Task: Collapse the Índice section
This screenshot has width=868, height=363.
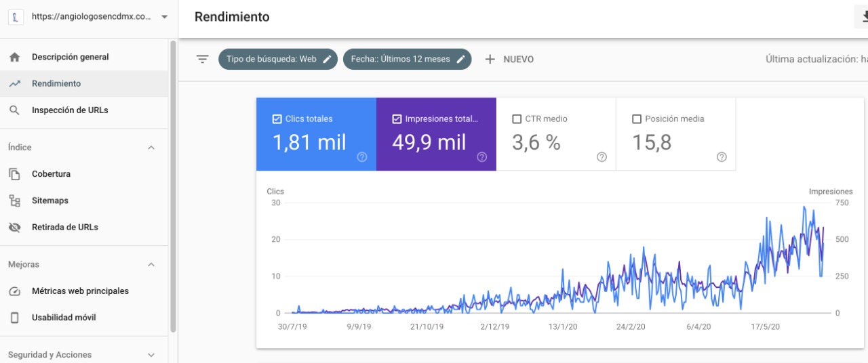Action: (151, 148)
